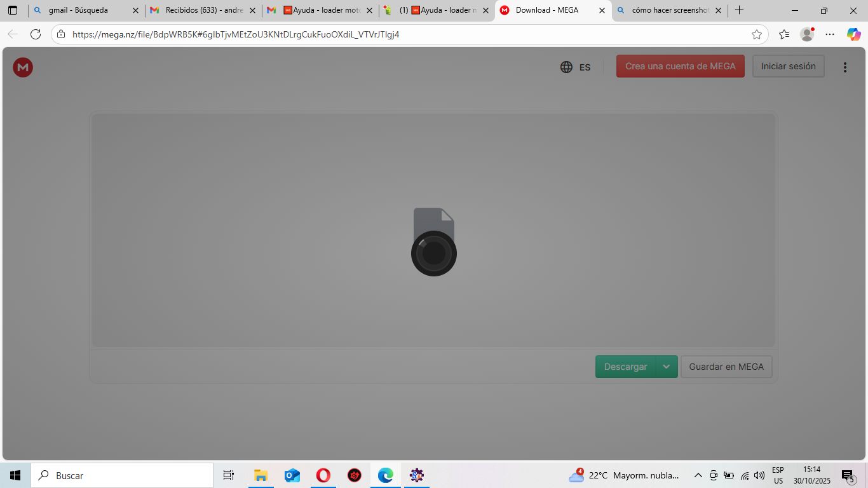Show hidden system tray icons chevron

698,475
